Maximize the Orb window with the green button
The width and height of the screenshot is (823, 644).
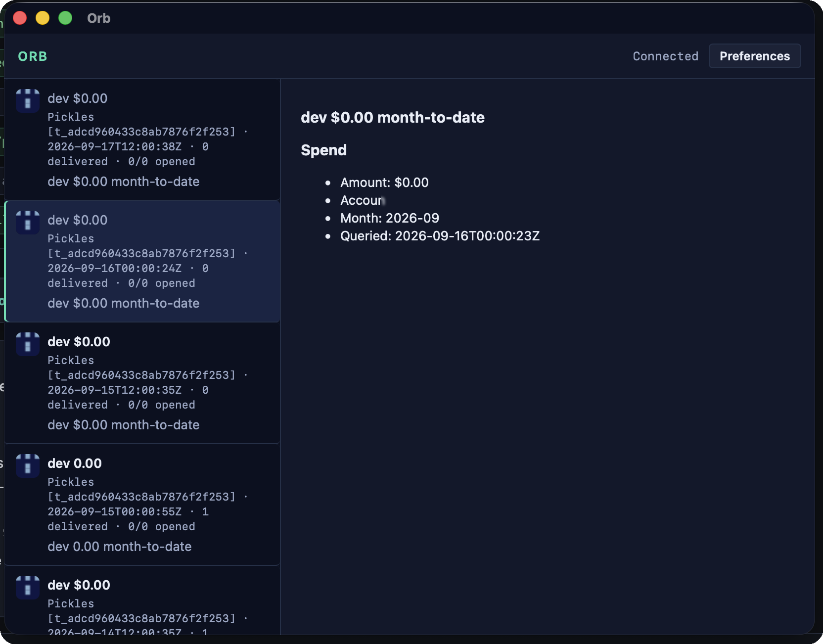(65, 18)
